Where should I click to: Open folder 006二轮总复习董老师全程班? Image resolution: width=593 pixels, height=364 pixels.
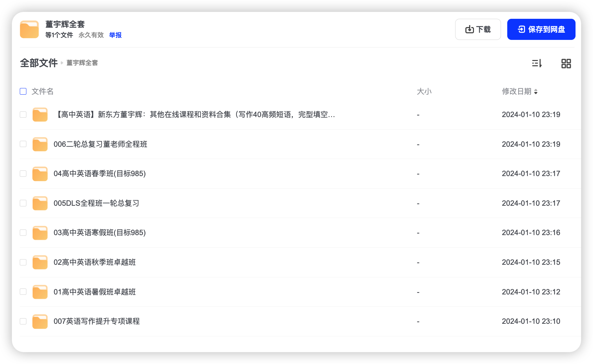pyautogui.click(x=101, y=144)
